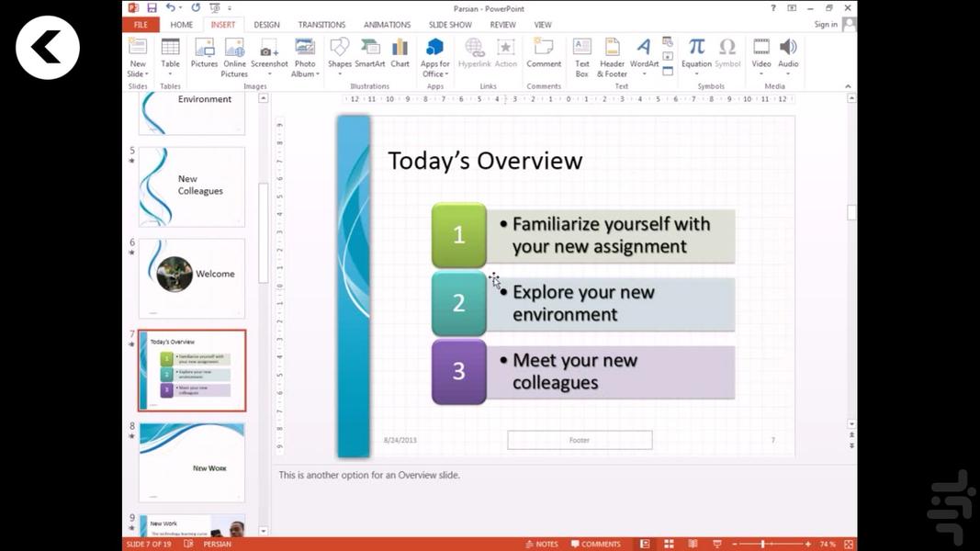Viewport: 980px width, 551px height.
Task: Click the Save icon in the quick access toolbar
Action: [152, 8]
